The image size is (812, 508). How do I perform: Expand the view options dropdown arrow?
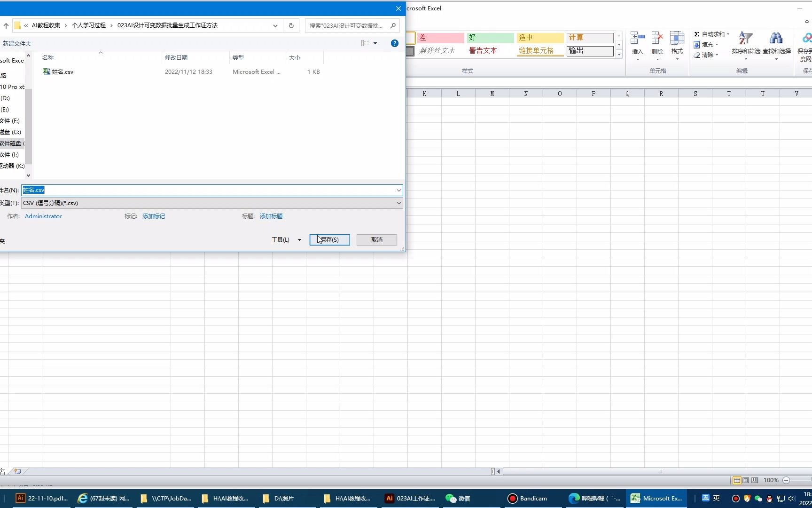click(375, 43)
